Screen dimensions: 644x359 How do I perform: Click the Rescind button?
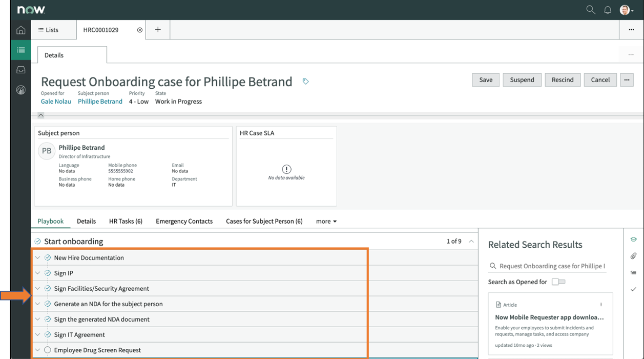tap(563, 79)
